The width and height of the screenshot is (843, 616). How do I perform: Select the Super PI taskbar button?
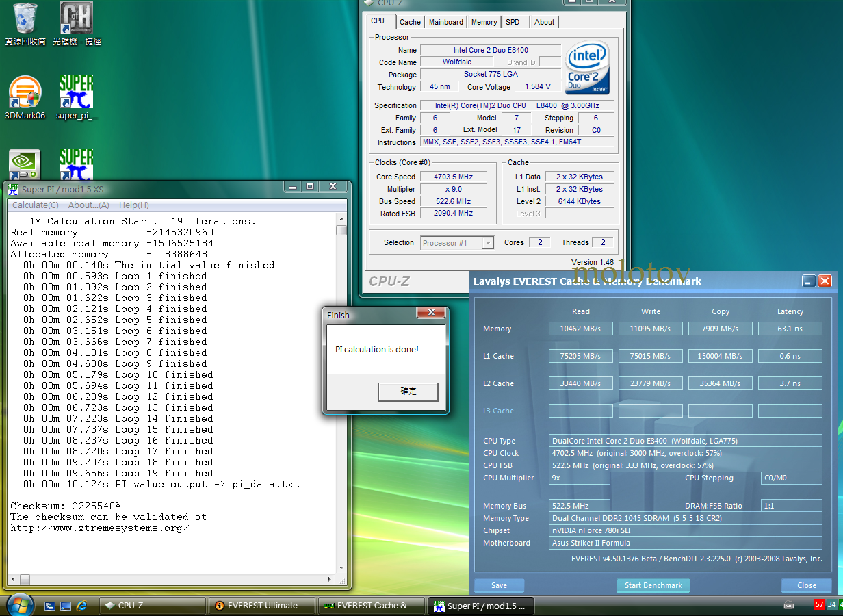[481, 606]
